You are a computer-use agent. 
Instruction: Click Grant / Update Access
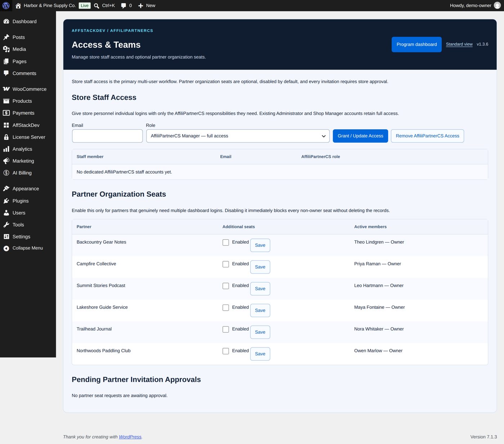tap(360, 136)
